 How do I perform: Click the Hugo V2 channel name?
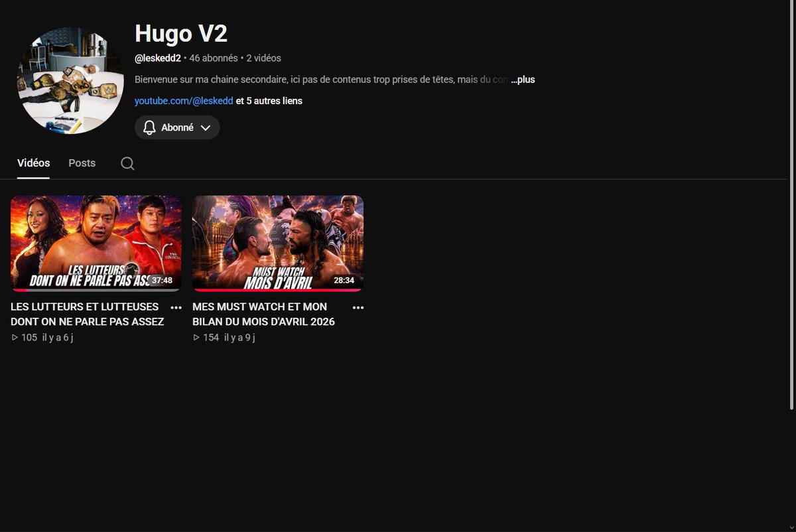click(x=181, y=33)
